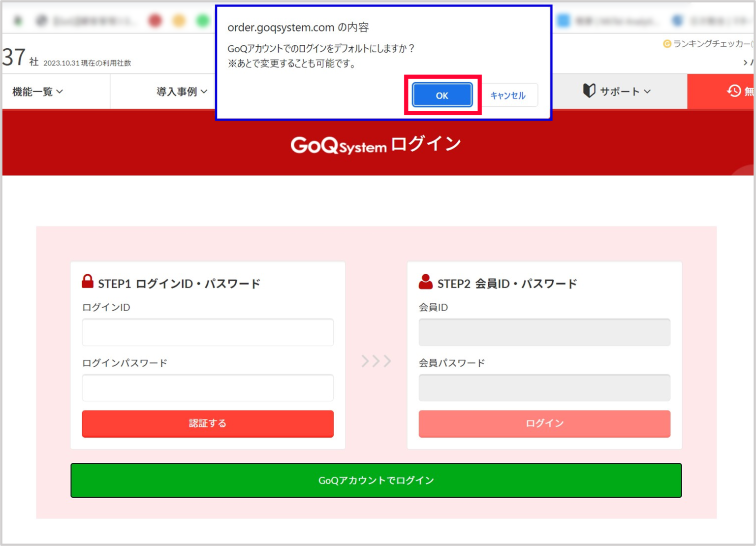Click inside the ログインID input field
The width and height of the screenshot is (756, 546).
click(x=207, y=332)
